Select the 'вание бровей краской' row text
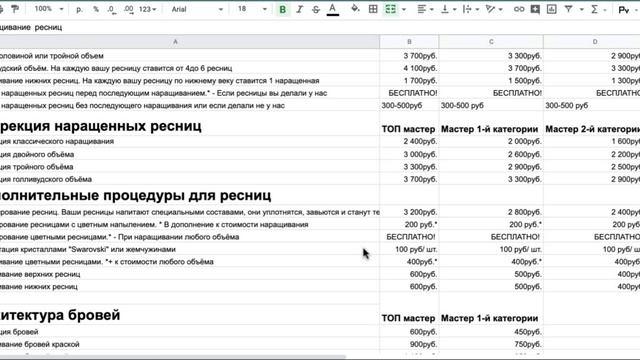 [40, 344]
